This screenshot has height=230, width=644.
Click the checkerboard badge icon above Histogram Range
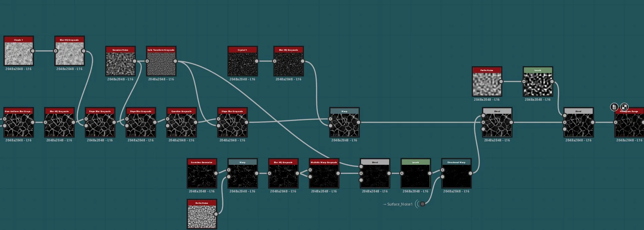pos(624,107)
